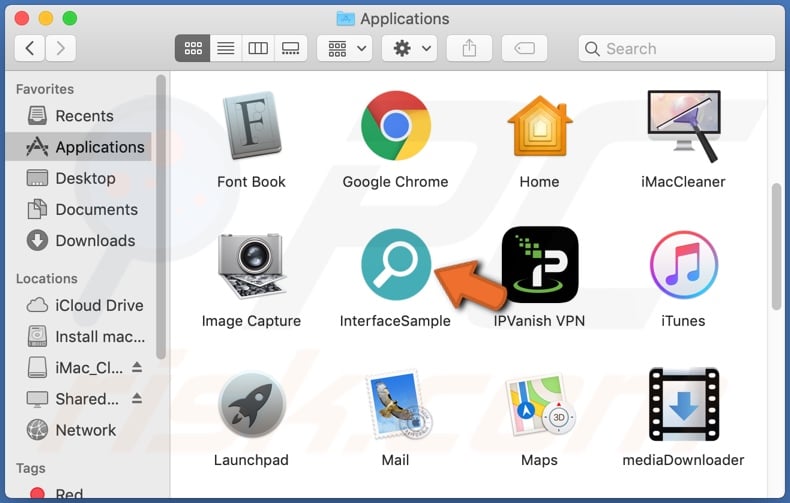Click the Launchpad name label
Screen dimensions: 790x503
coord(251,460)
